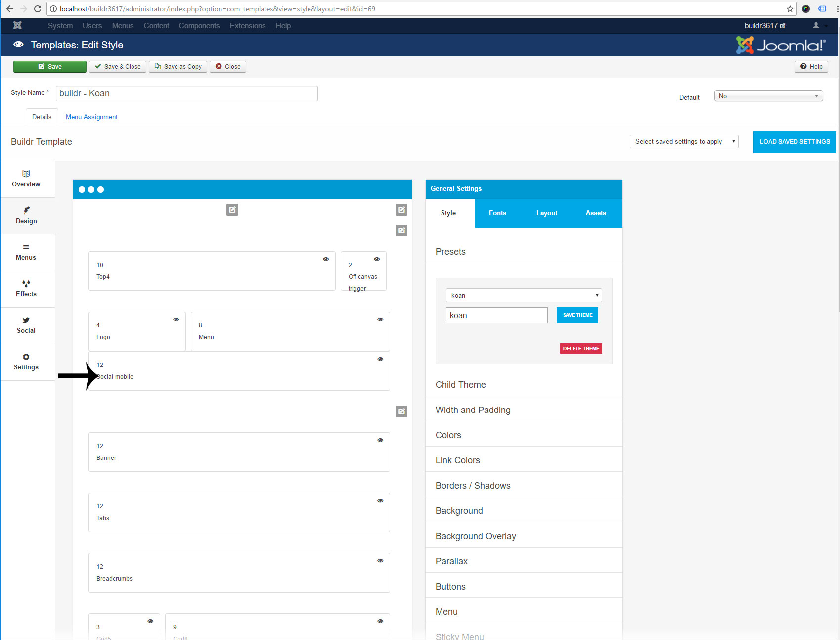The height and width of the screenshot is (640, 840).
Task: Open Content menu
Action: pyautogui.click(x=156, y=26)
